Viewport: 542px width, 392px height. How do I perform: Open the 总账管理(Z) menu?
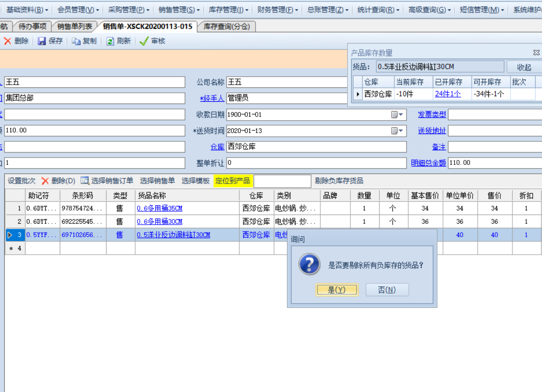click(328, 10)
